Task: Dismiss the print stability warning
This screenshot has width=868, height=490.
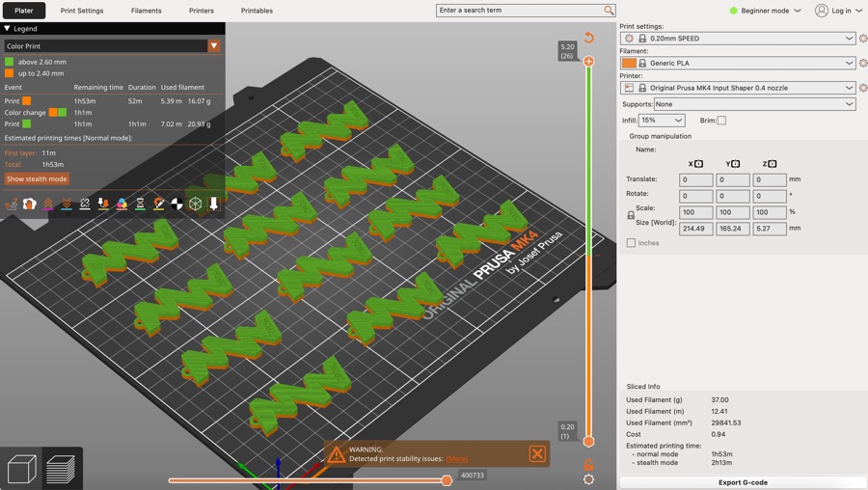Action: pyautogui.click(x=537, y=454)
